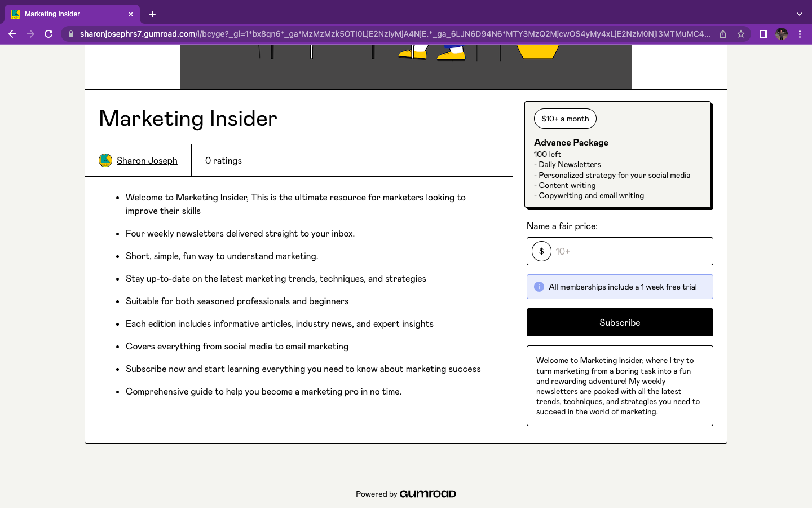The width and height of the screenshot is (812, 508).
Task: Click 'Suitable for both seasoned professionals' bullet
Action: click(237, 301)
